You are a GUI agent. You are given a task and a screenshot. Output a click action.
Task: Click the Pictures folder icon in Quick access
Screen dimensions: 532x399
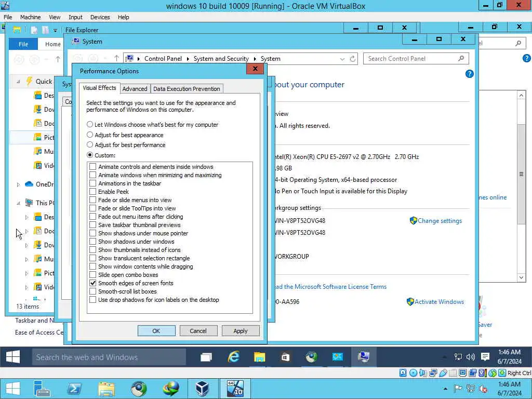pos(37,137)
